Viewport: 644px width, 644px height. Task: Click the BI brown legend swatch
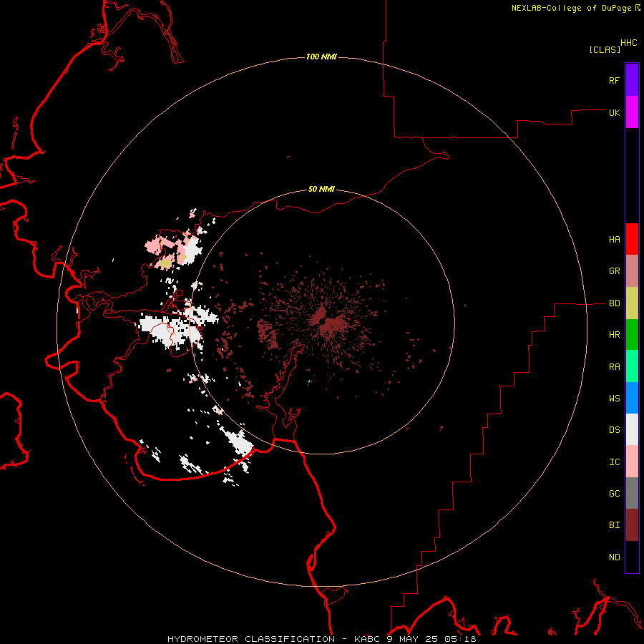click(632, 525)
